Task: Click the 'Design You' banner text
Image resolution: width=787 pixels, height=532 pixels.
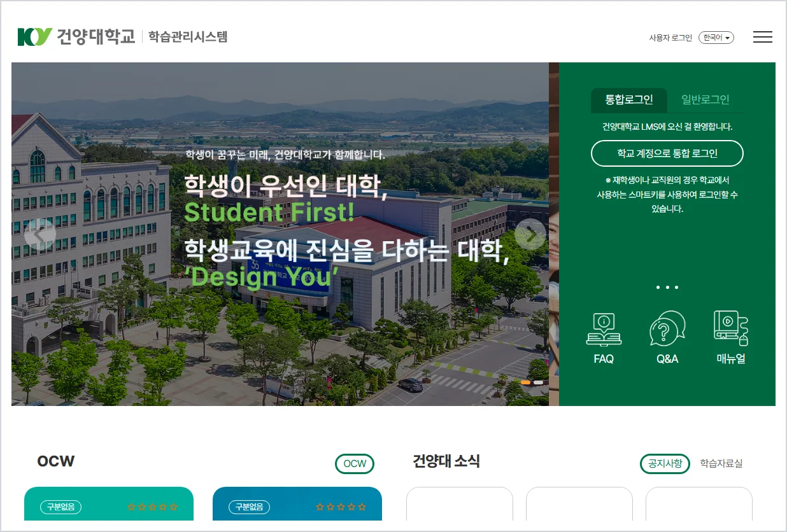Action: coord(261,277)
